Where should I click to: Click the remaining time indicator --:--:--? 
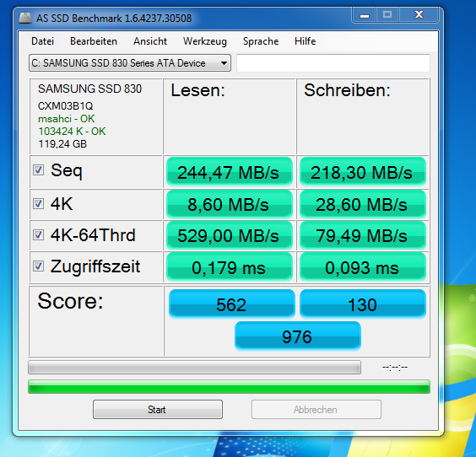point(395,368)
